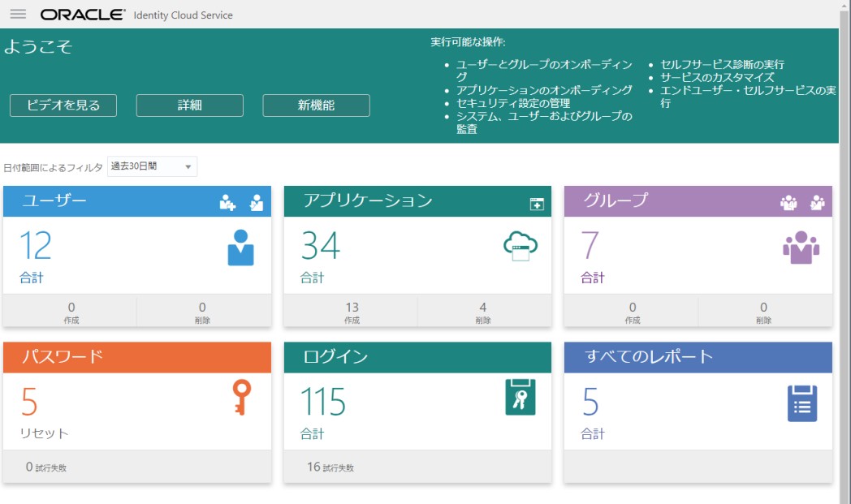Image resolution: width=851 pixels, height=504 pixels.
Task: Click システム、ユーザーおよびグループの監査 list item
Action: 544,123
